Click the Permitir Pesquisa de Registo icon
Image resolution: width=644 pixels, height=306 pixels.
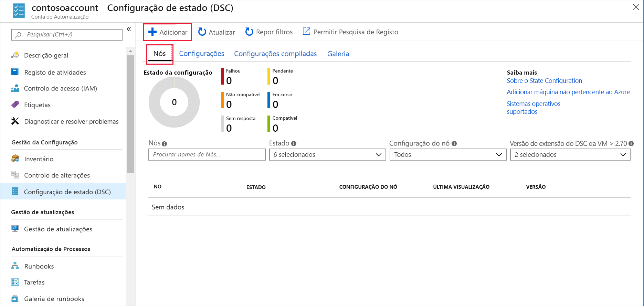click(306, 31)
